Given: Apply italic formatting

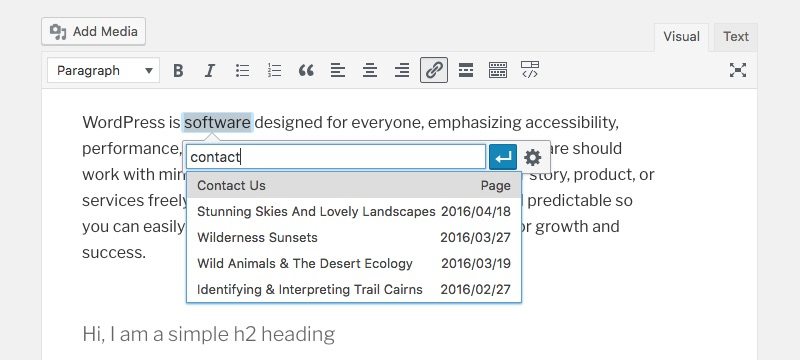Looking at the screenshot, I should pos(209,70).
